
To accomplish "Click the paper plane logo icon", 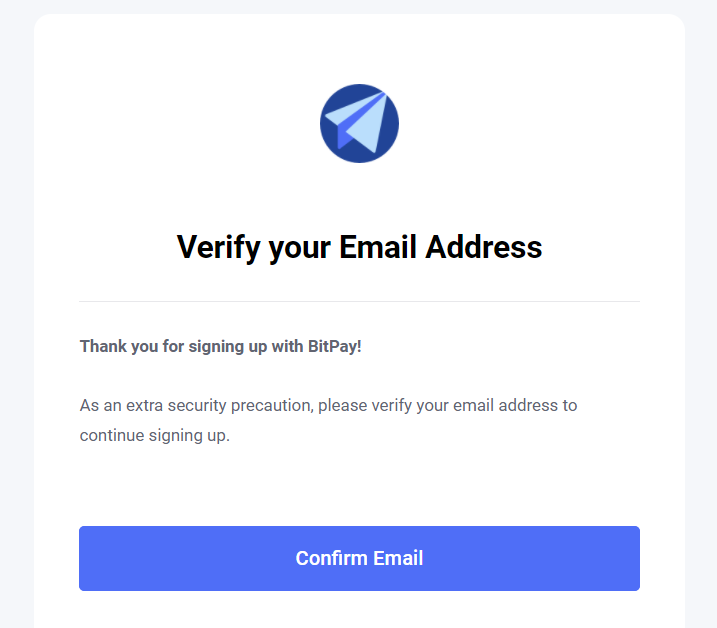I will (359, 123).
